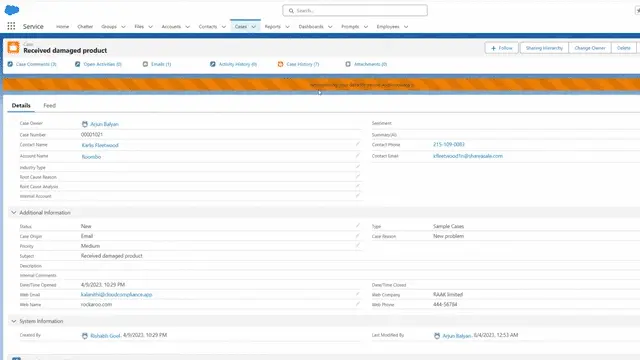
Task: Click case number 00001021
Action: [x=92, y=134]
